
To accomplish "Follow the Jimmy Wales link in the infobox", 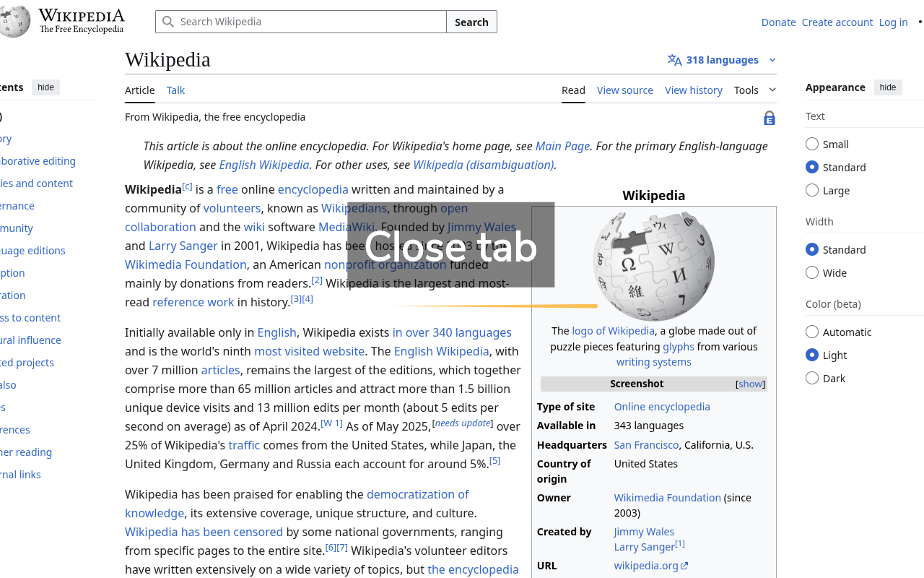I will (x=643, y=531).
